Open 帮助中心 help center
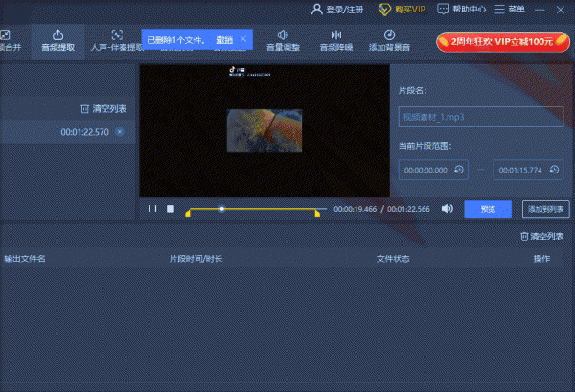Viewport: 575px width, 392px height. coord(462,10)
